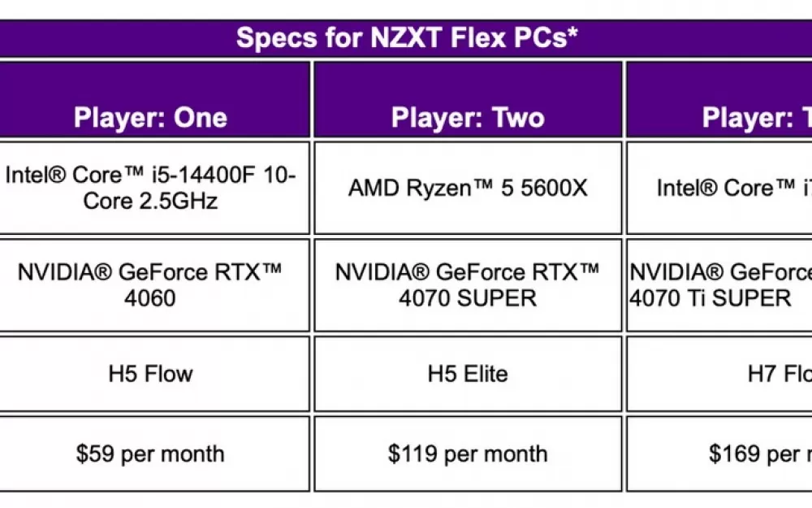This screenshot has height=508, width=812.
Task: Click the 10-Core 2.5GHz text
Action: [x=189, y=188]
